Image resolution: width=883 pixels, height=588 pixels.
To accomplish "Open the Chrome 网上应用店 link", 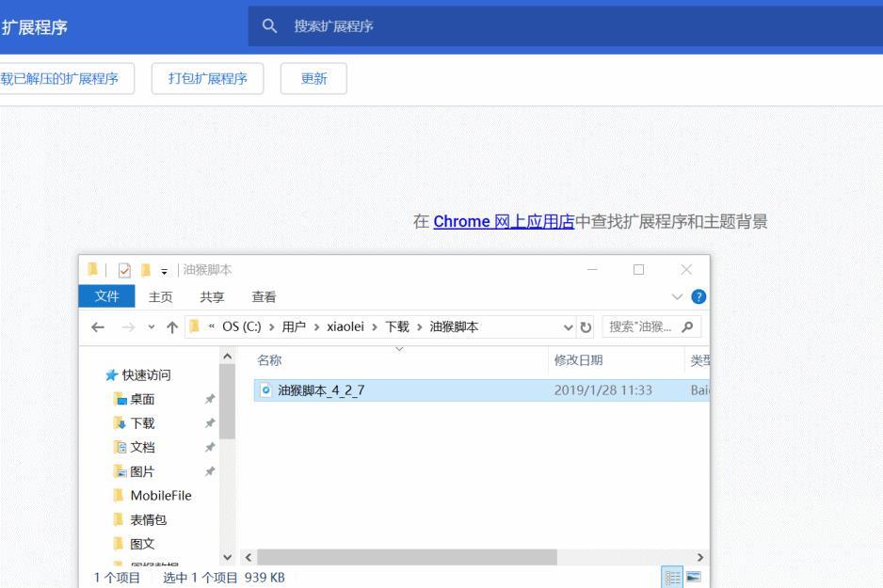I will 504,222.
